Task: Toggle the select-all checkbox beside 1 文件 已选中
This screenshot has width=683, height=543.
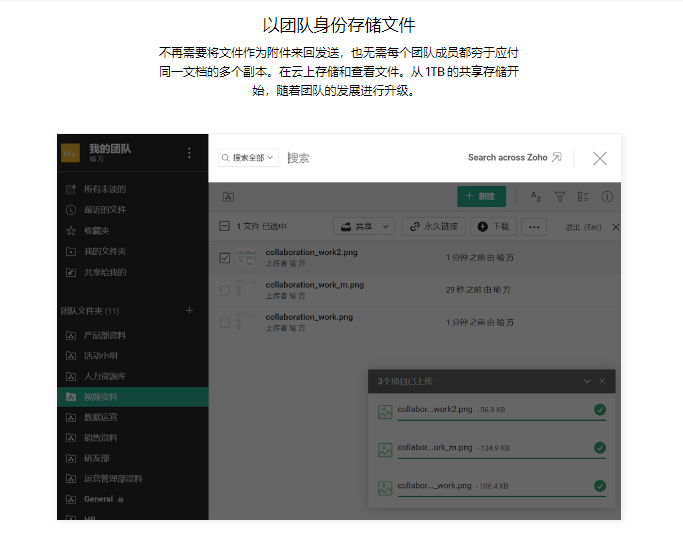Action: [224, 226]
